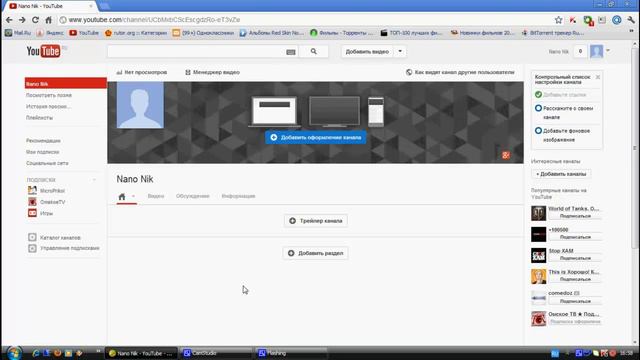
Task: Open account dropdown arrow beside avatar
Action: pyautogui.click(x=608, y=51)
